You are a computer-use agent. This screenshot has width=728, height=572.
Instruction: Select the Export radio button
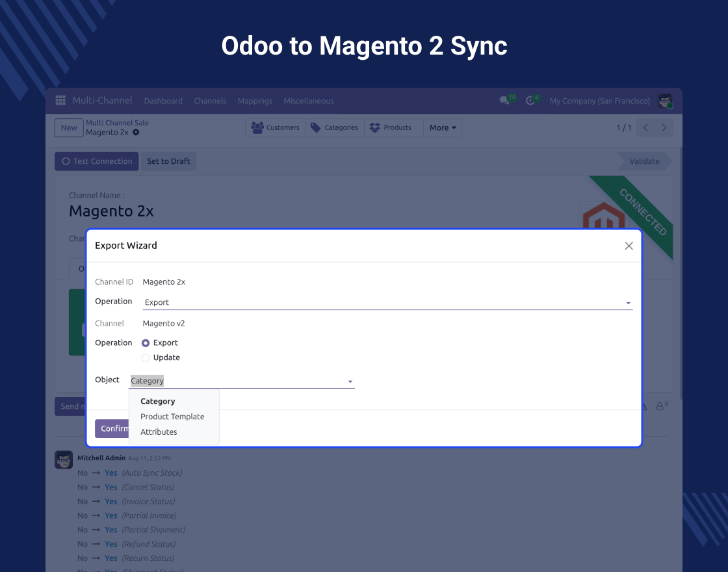[x=146, y=343]
